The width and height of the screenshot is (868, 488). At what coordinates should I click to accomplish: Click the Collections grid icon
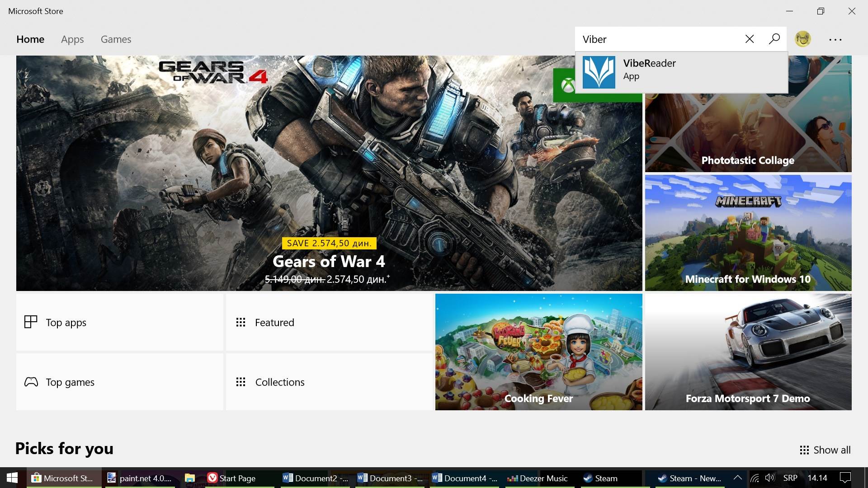[x=241, y=382]
